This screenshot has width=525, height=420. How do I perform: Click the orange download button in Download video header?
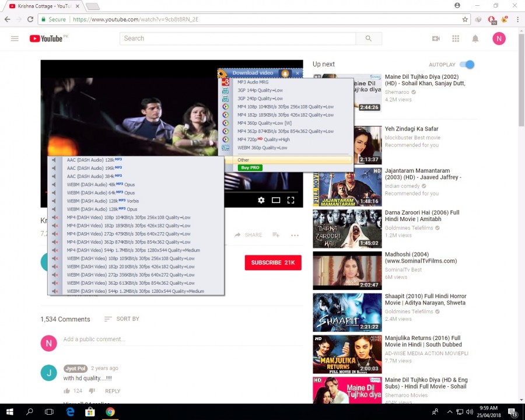click(x=285, y=73)
